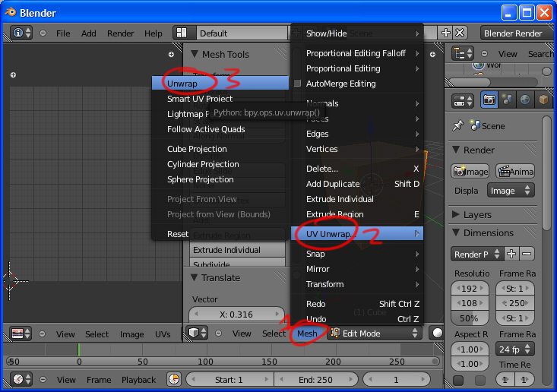The image size is (557, 392).
Task: Click the pin icon beside Scene
Action: point(457,126)
